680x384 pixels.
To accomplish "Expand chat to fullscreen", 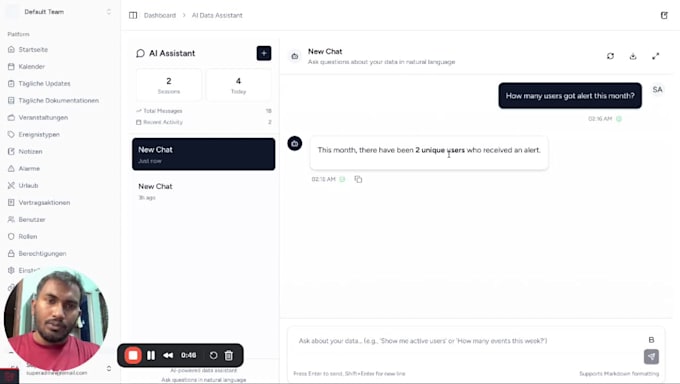I will [655, 56].
